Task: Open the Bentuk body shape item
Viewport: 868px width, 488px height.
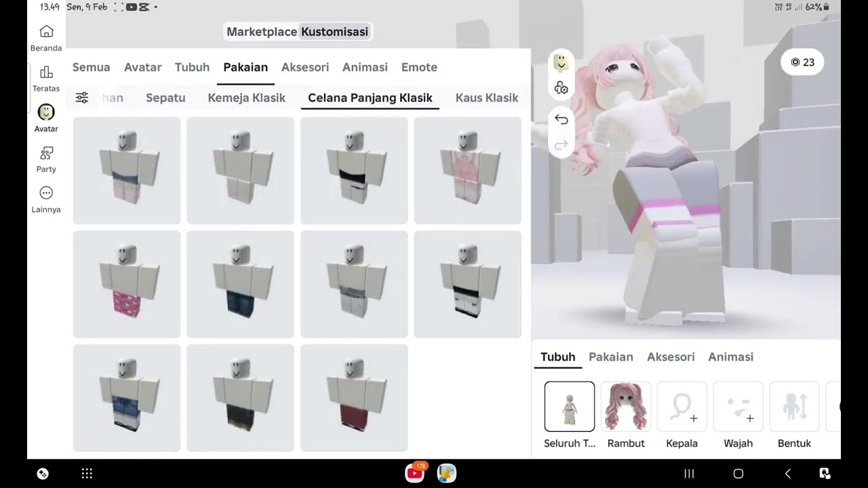Action: 795,407
